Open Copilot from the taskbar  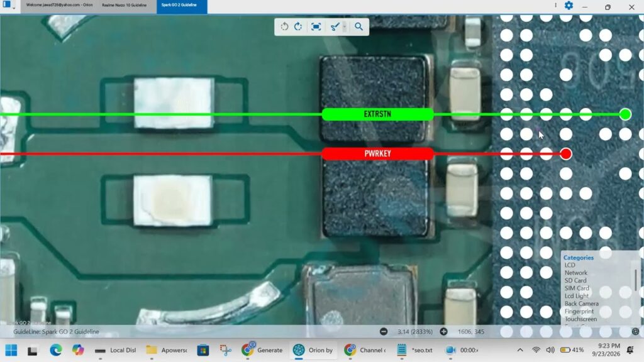point(78,350)
